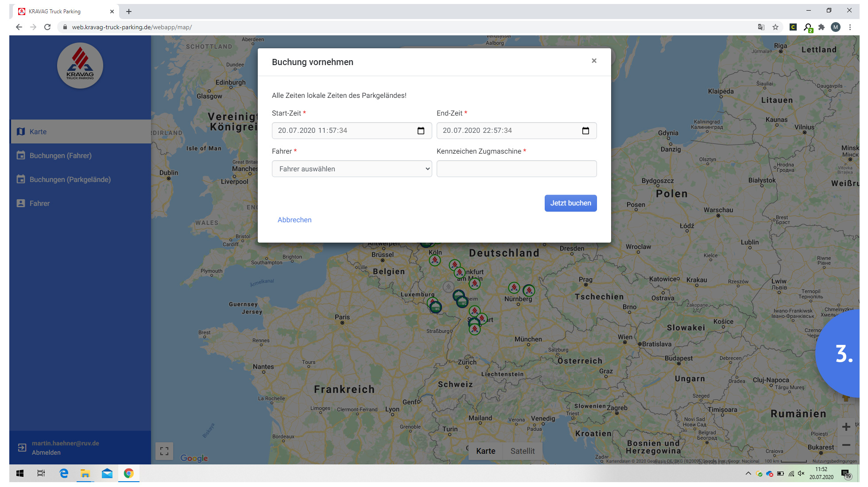Click the Jetzt buchen button
Viewport: 868px width, 487px height.
point(570,203)
